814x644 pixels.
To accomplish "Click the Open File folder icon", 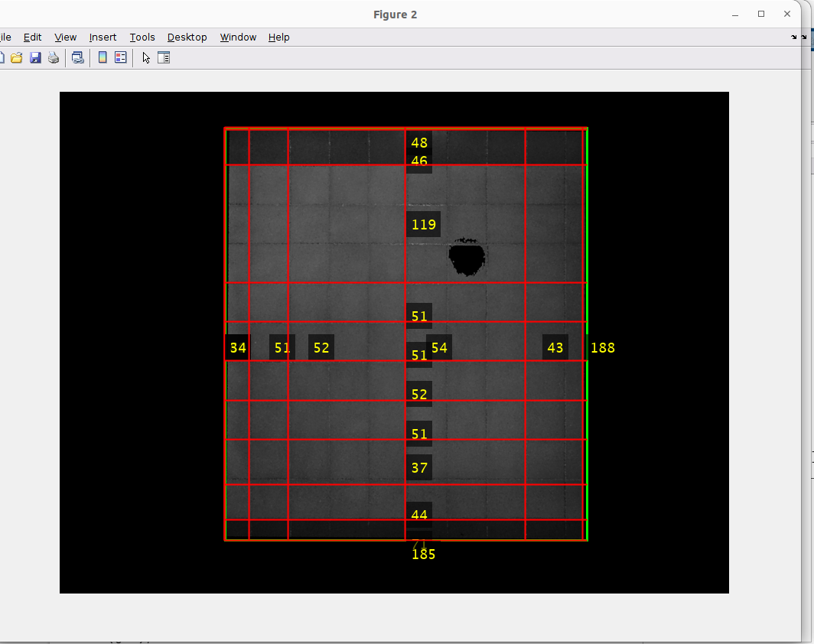I will click(16, 57).
